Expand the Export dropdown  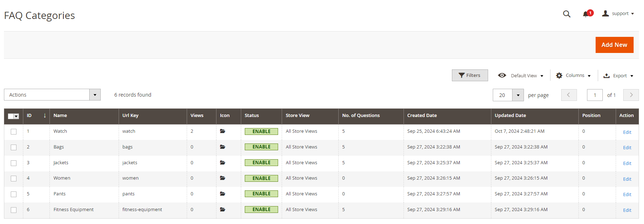(x=619, y=76)
